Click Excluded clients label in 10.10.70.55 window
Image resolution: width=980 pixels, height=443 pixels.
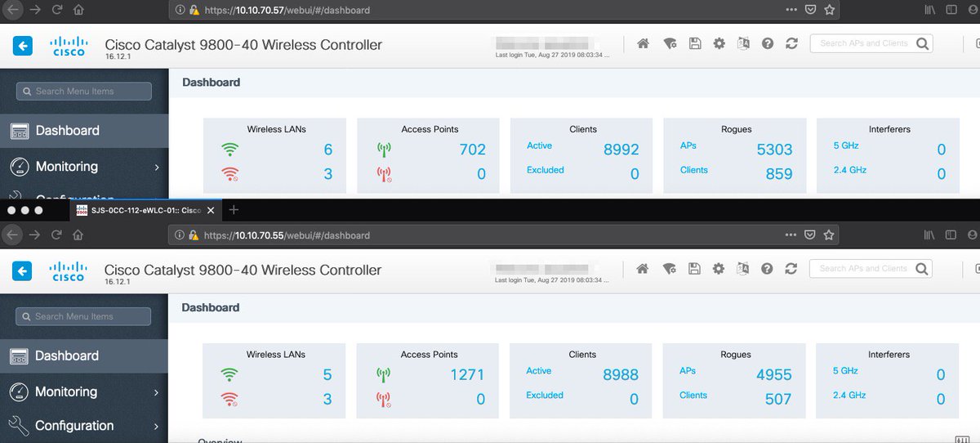(x=545, y=396)
